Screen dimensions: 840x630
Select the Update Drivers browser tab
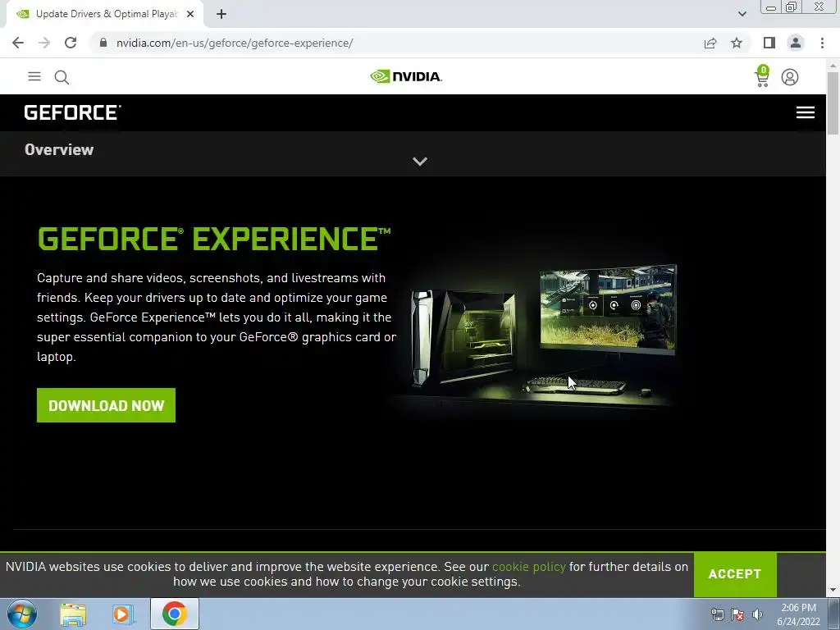pos(105,15)
